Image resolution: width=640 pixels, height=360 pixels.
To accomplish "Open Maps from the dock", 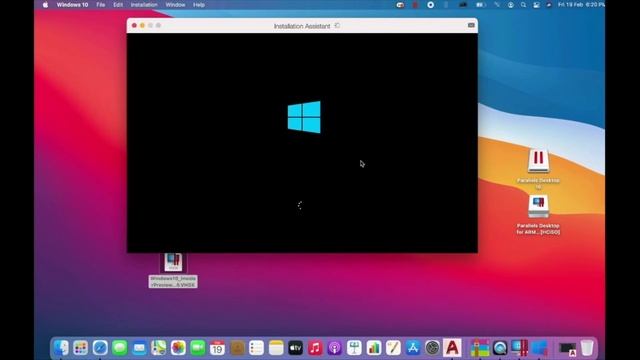I will coord(158,348).
